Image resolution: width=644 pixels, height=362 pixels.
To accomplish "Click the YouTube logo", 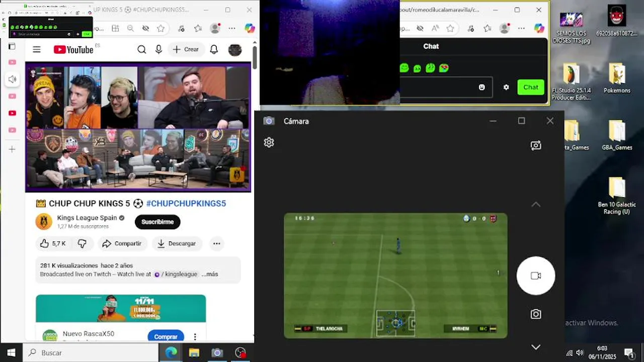I will [x=73, y=49].
